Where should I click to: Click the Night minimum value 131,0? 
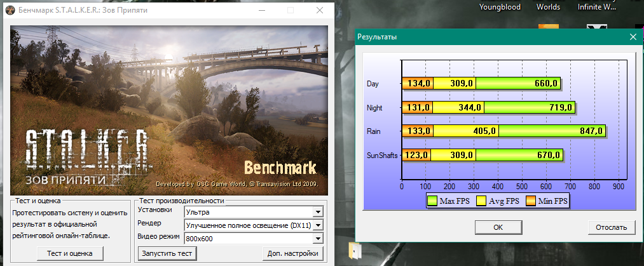pos(418,108)
